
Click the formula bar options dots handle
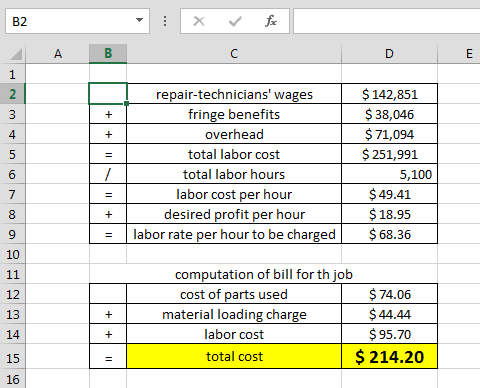[x=165, y=21]
